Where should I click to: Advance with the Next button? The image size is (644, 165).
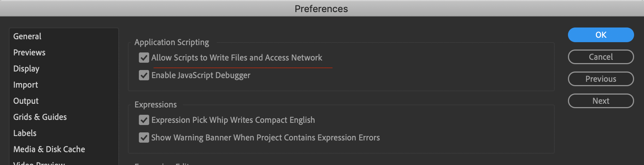601,101
